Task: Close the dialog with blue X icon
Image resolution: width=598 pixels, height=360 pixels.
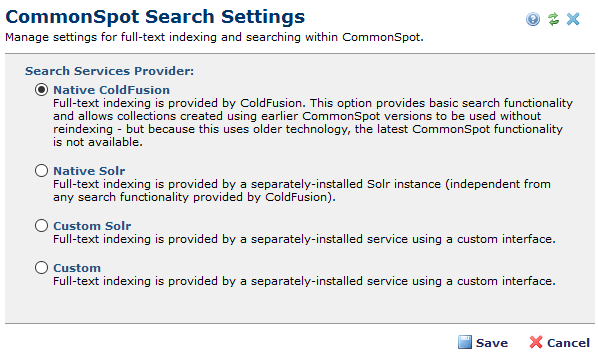Action: (x=573, y=19)
